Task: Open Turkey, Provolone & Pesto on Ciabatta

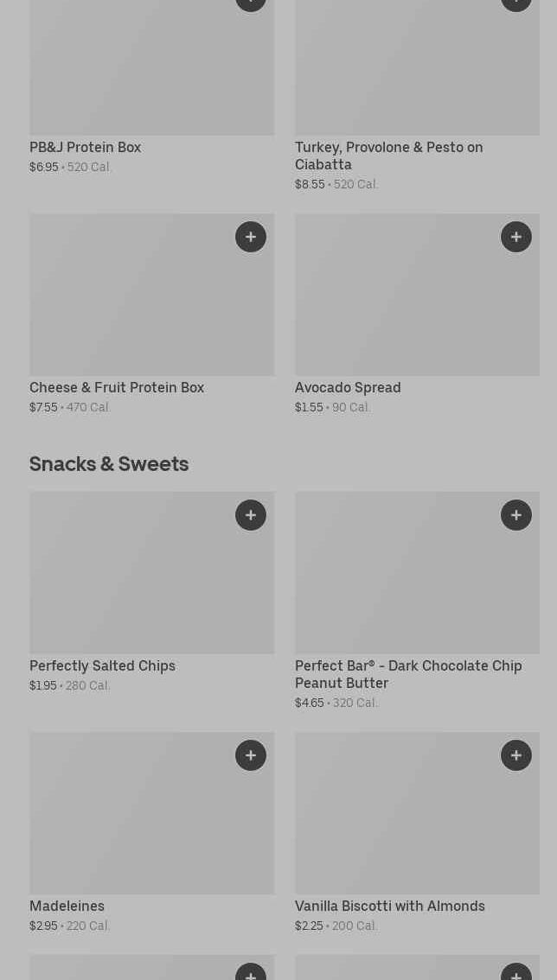Action: click(388, 156)
